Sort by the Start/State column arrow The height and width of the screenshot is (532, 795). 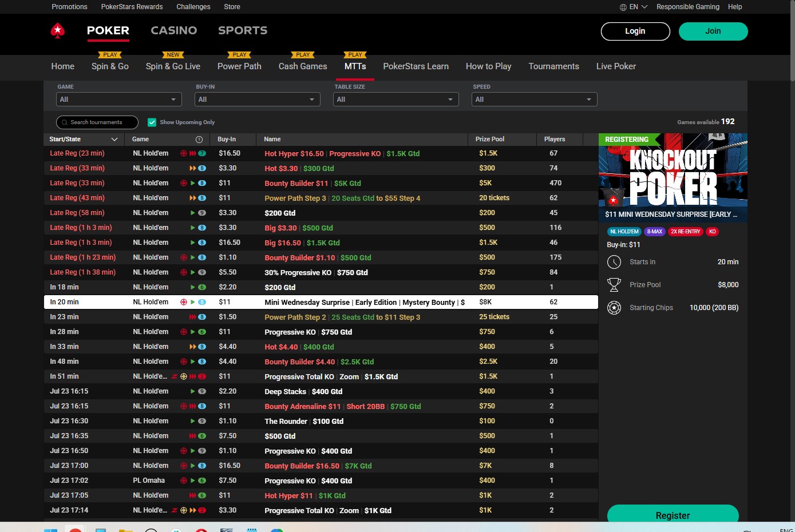click(114, 140)
